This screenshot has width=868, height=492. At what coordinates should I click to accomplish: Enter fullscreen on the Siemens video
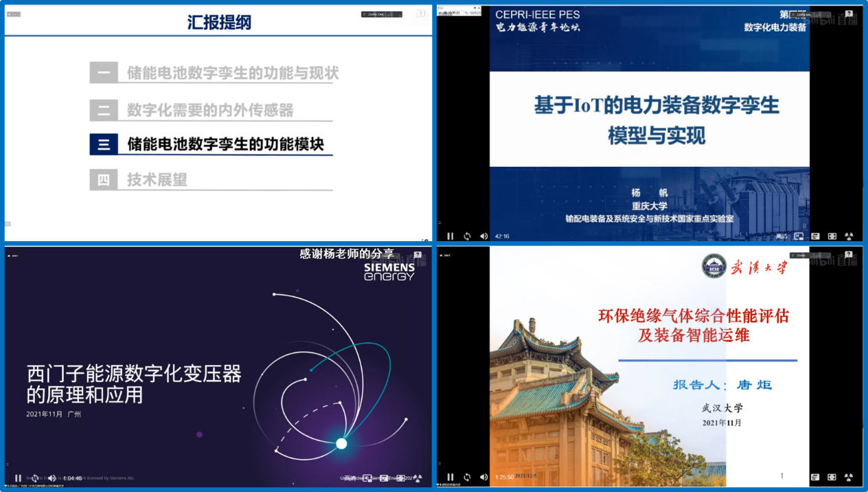tap(400, 478)
